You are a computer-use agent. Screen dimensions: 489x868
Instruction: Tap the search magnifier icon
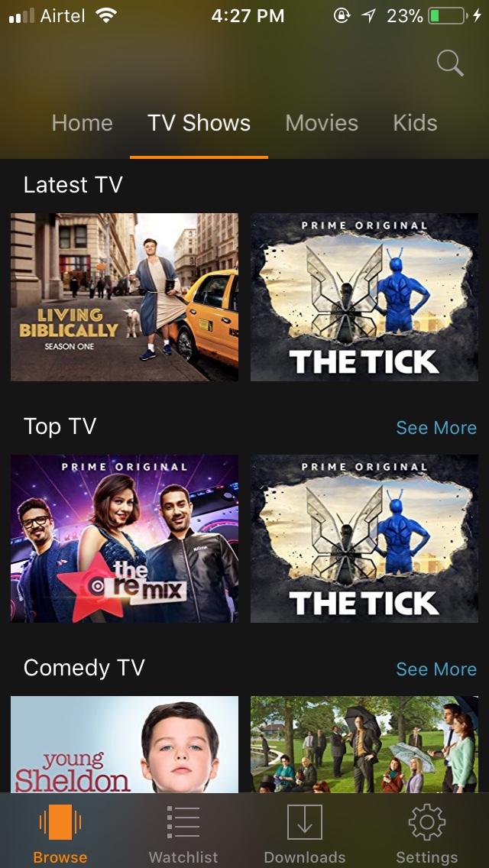(x=450, y=63)
